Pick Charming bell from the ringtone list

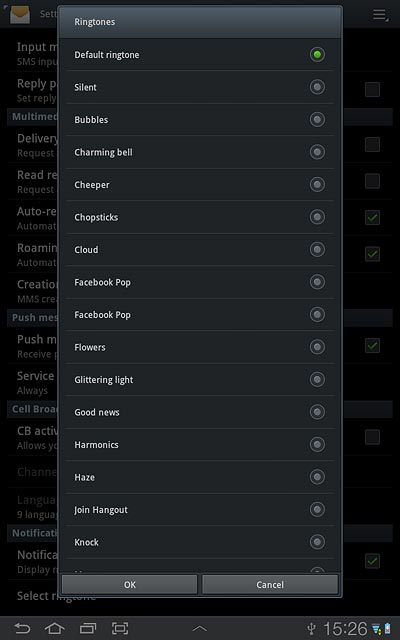pyautogui.click(x=200, y=152)
